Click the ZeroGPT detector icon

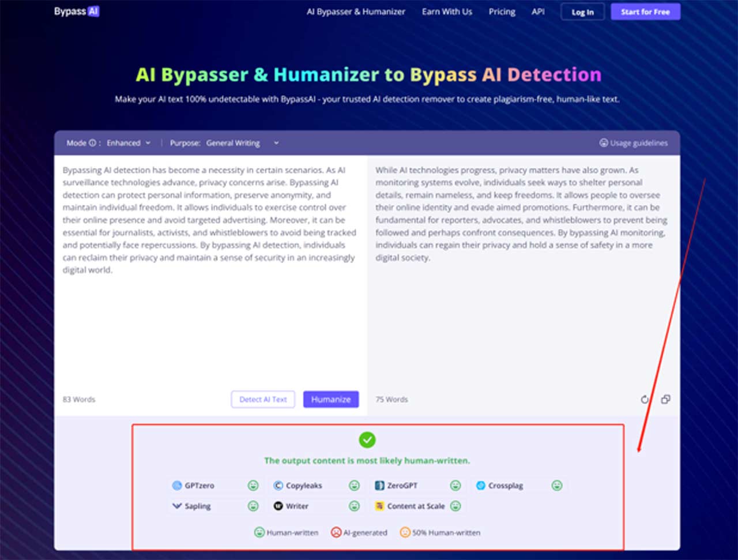(x=379, y=486)
